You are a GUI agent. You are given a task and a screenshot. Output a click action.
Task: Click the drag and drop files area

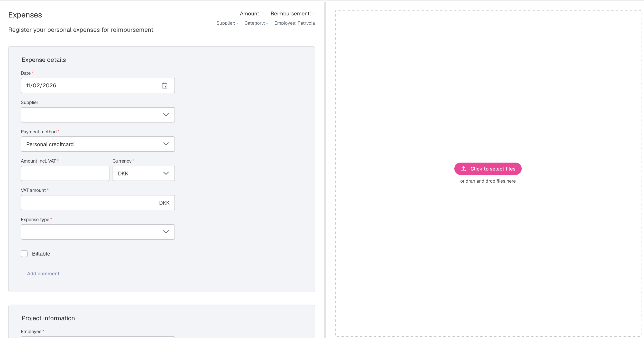click(x=487, y=103)
